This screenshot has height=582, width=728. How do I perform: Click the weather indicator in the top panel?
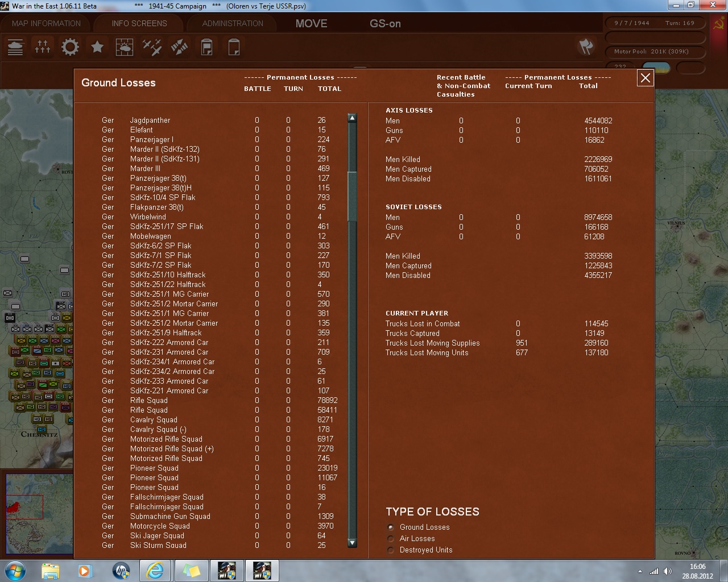pos(656,68)
